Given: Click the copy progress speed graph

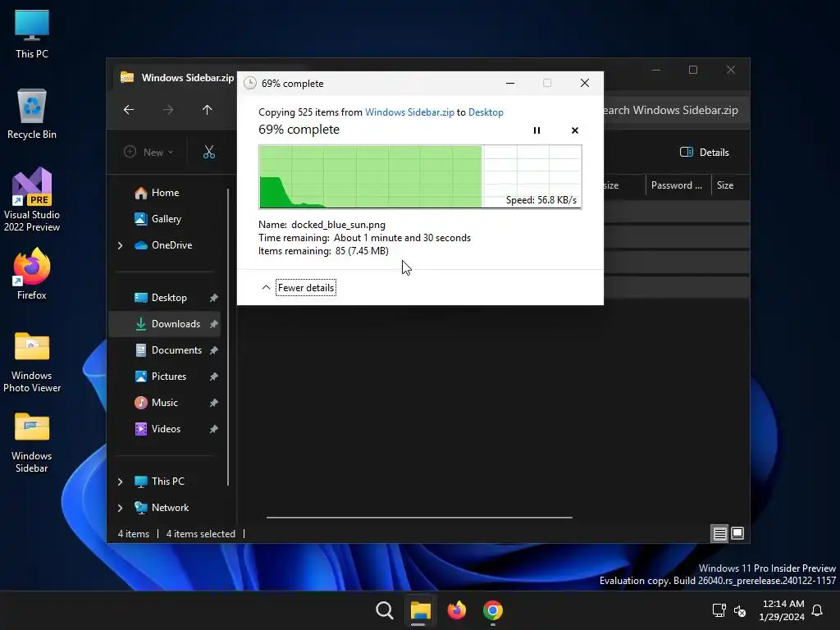Looking at the screenshot, I should pos(420,177).
